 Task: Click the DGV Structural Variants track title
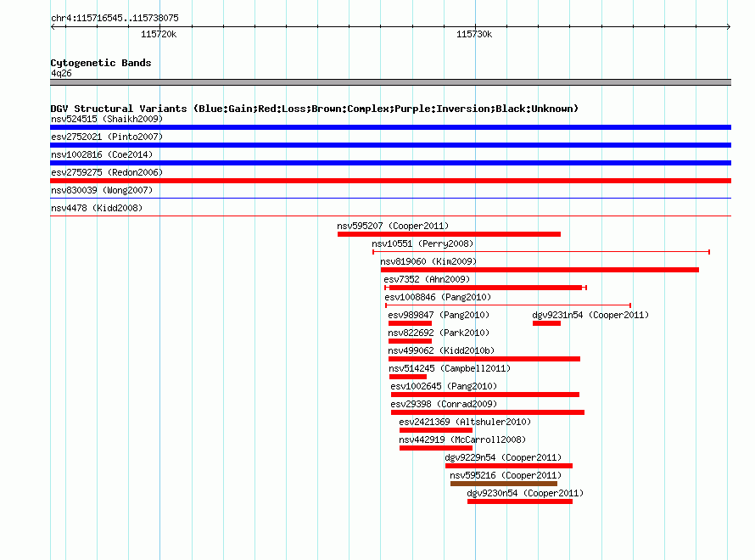(315, 109)
